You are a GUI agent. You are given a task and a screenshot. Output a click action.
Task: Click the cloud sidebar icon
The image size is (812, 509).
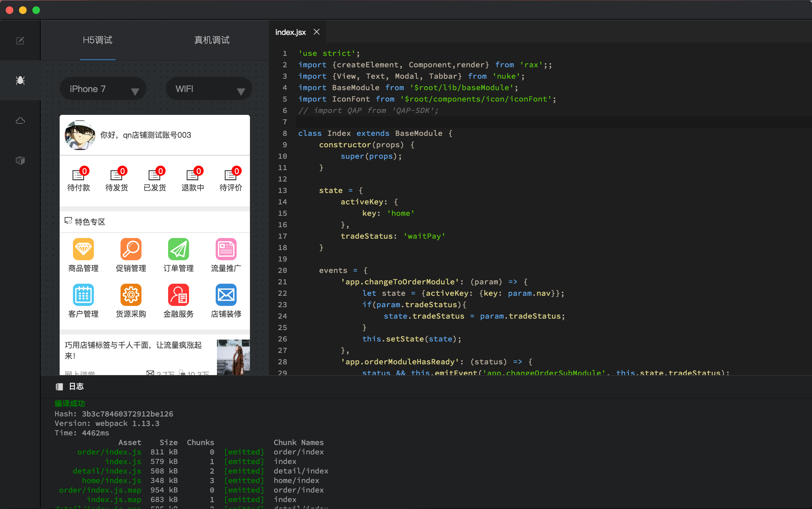20,121
